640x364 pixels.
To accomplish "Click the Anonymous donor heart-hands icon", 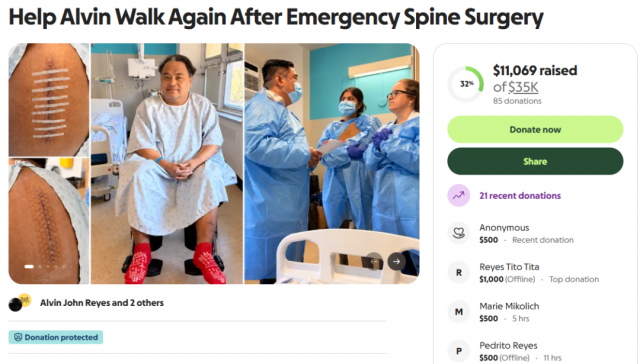I will coord(459,233).
